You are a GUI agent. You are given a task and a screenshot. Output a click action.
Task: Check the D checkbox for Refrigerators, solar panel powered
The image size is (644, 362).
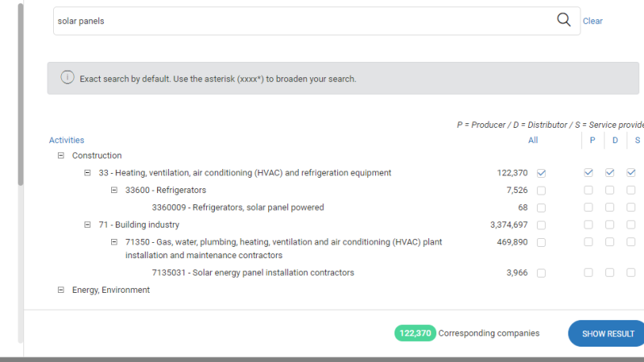610,208
